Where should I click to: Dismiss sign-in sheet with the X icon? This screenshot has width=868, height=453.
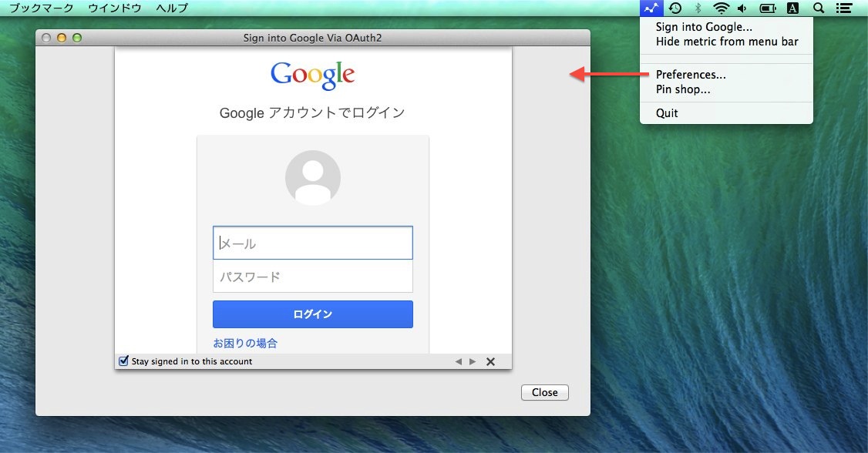tap(490, 362)
